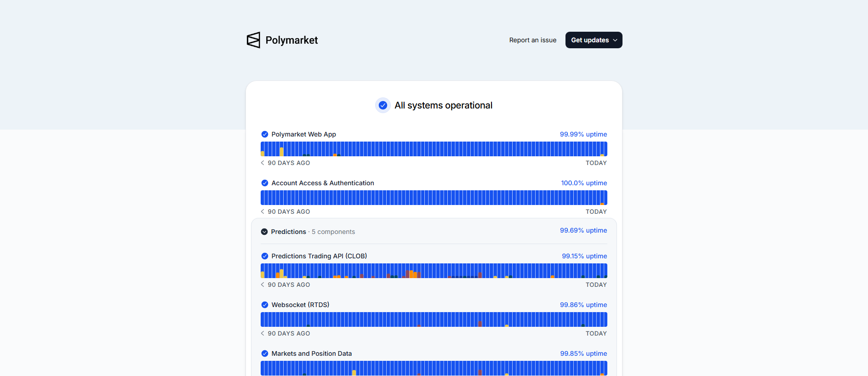Screen dimensions: 868x376
Task: Click the Account Access & Authentication label
Action: click(323, 183)
